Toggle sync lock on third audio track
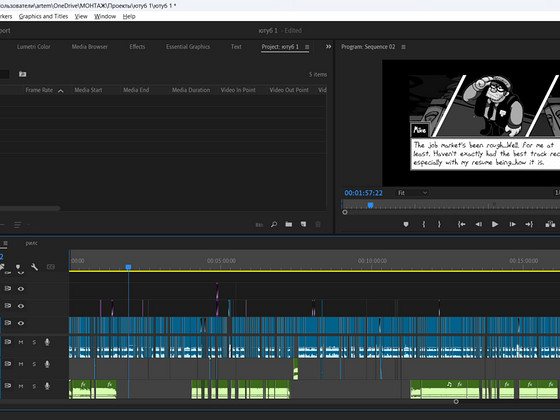The height and width of the screenshot is (420, 560). pos(8,386)
